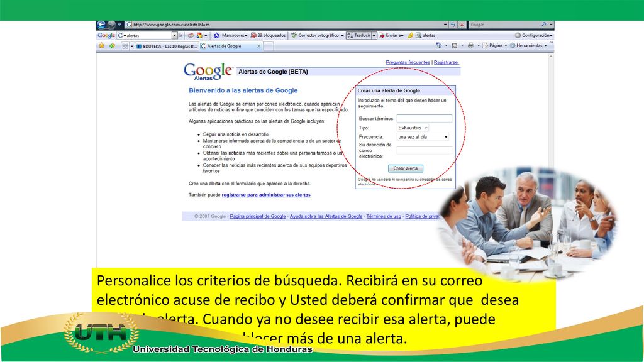644x362 pixels.
Task: Open a new blank tab
Action: pyautogui.click(x=268, y=47)
